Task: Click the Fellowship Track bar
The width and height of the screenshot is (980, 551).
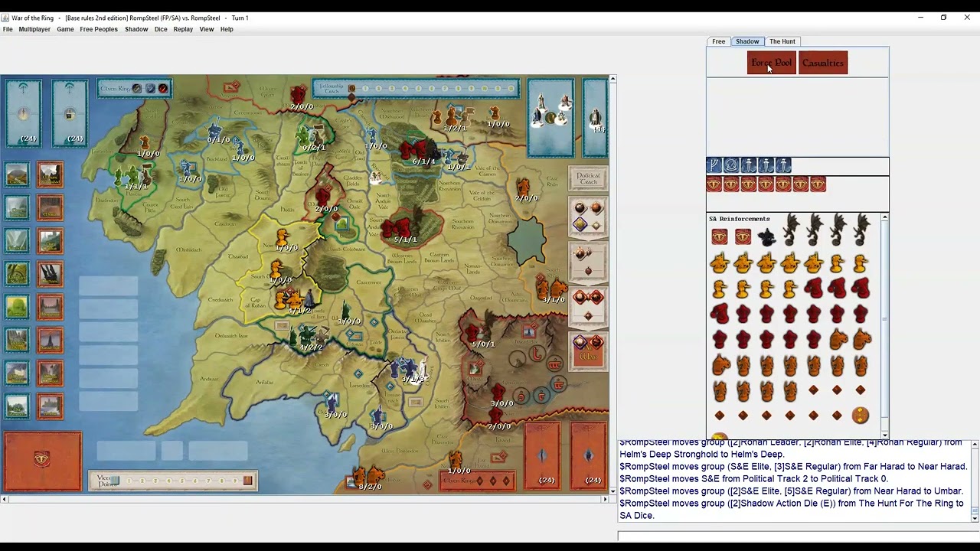Action: (x=416, y=90)
